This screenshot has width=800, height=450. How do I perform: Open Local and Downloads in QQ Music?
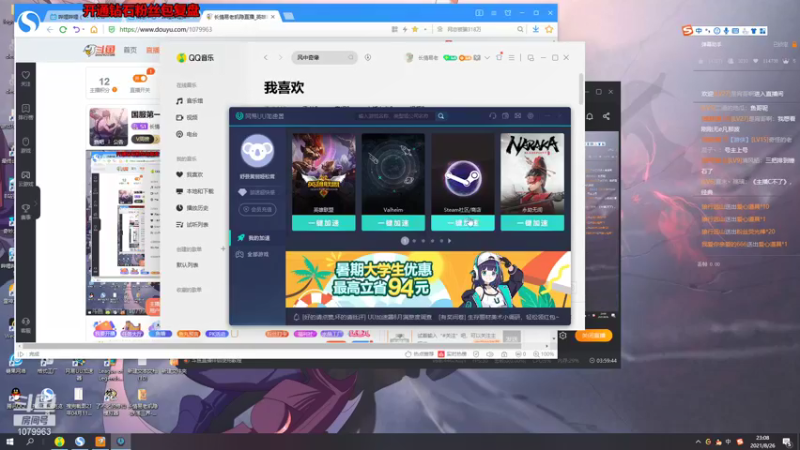point(195,191)
